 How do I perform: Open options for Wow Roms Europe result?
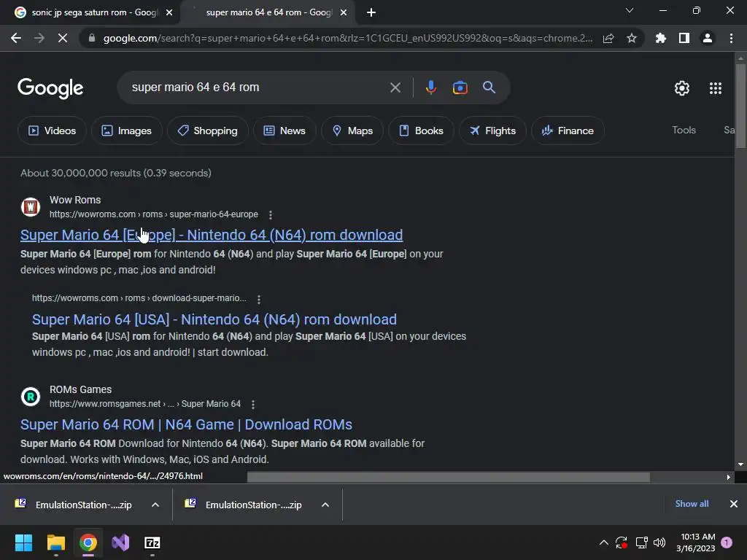click(271, 215)
